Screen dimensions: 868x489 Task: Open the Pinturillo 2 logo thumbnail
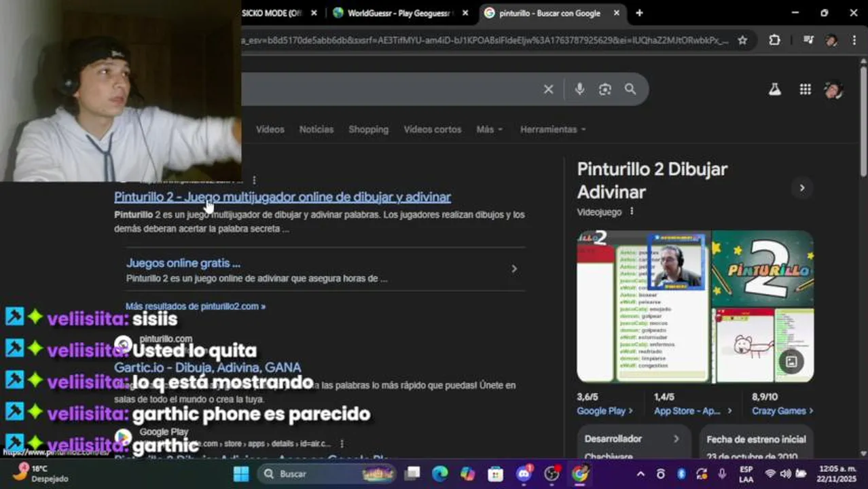(763, 268)
